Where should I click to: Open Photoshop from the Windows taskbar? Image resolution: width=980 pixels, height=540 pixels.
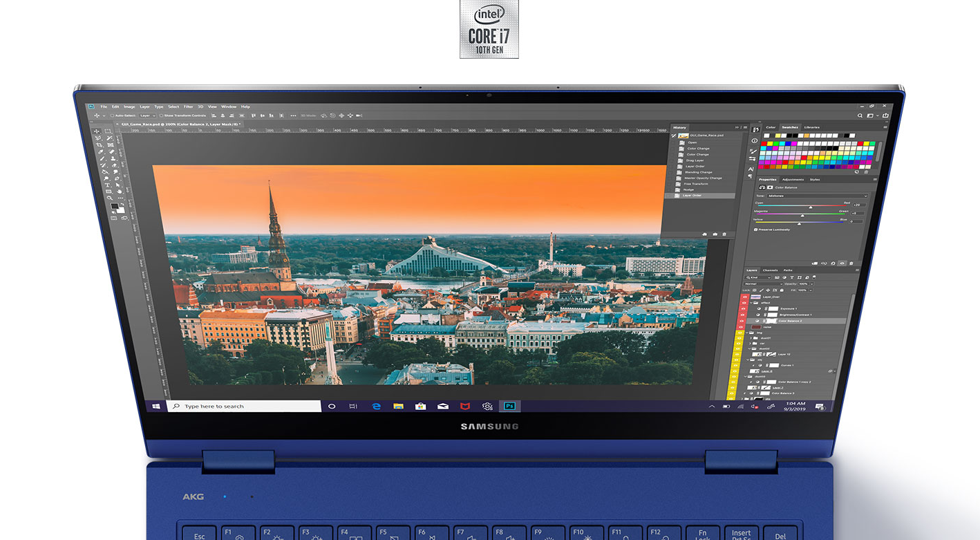click(510, 407)
